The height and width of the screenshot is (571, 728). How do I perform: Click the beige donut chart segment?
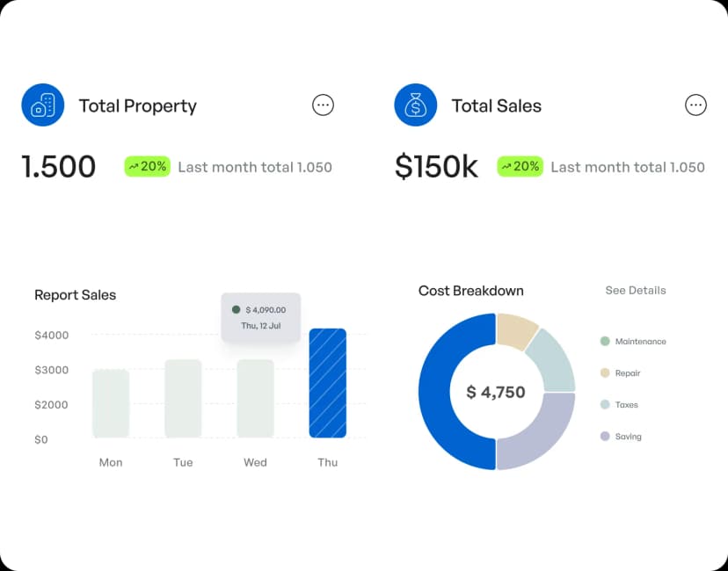[x=514, y=331]
